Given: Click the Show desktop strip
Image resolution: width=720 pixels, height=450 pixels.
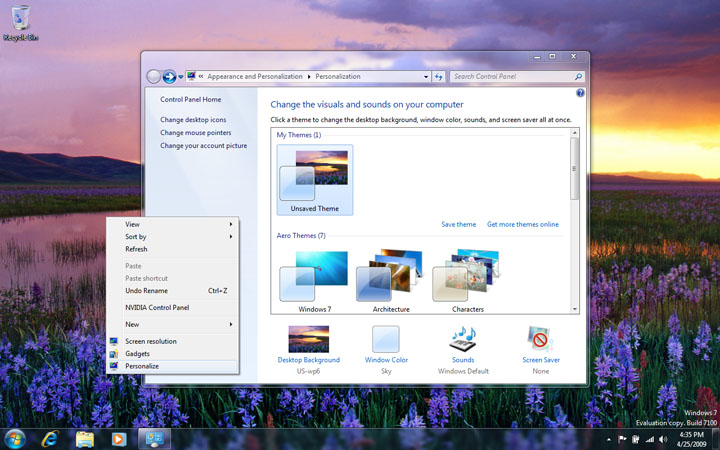Looking at the screenshot, I should pos(716,439).
